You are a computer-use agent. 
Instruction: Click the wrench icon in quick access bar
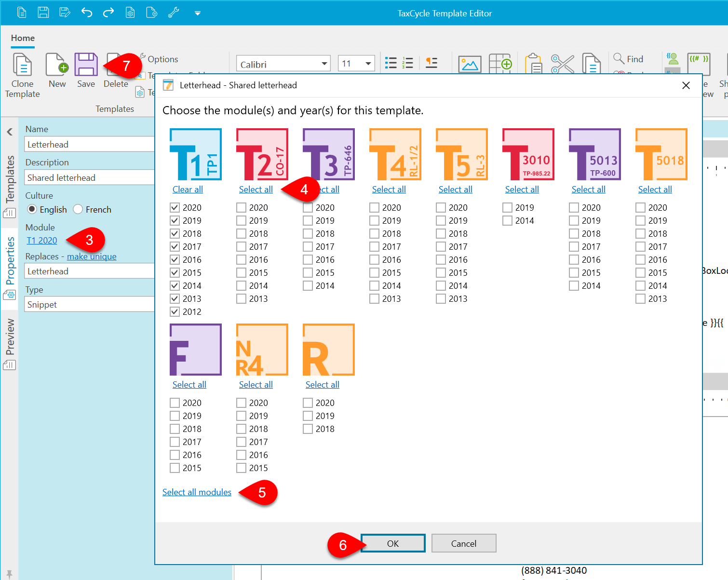(174, 13)
